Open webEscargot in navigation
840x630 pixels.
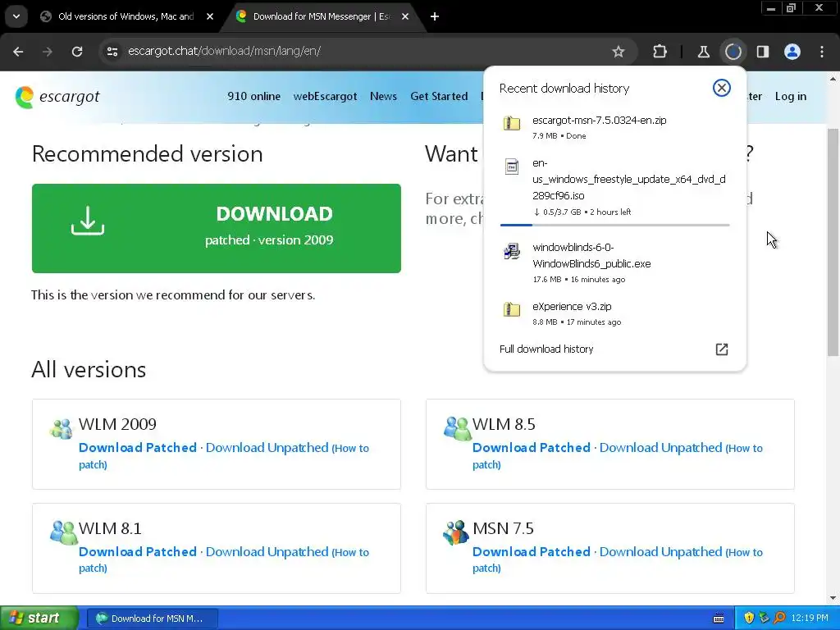325,97
